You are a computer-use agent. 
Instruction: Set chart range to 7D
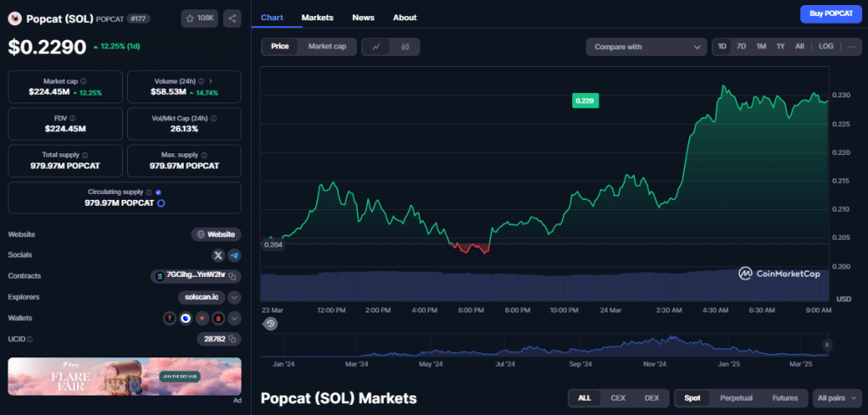741,47
